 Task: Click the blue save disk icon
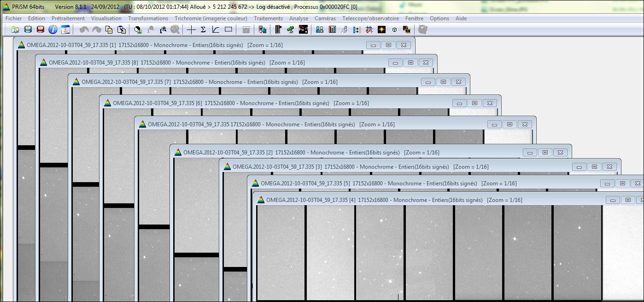pos(28,30)
